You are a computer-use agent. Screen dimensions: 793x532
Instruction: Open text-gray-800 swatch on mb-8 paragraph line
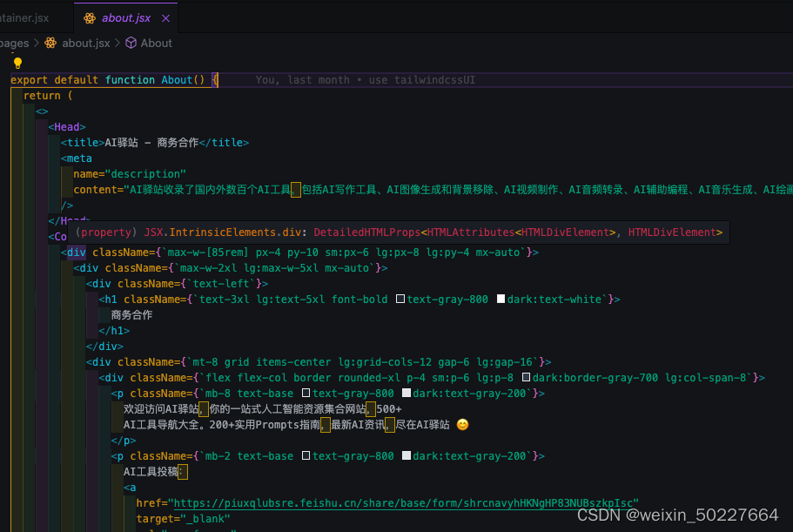tap(306, 393)
